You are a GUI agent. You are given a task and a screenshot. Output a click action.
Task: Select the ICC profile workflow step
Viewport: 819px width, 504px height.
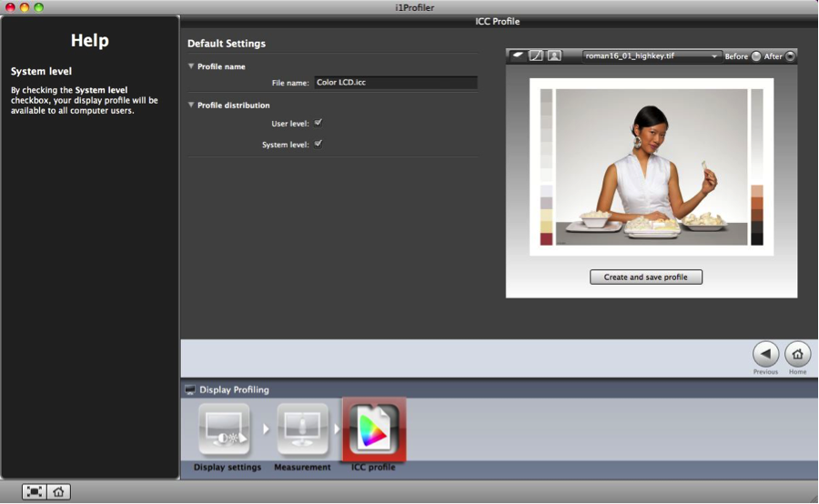pyautogui.click(x=374, y=430)
